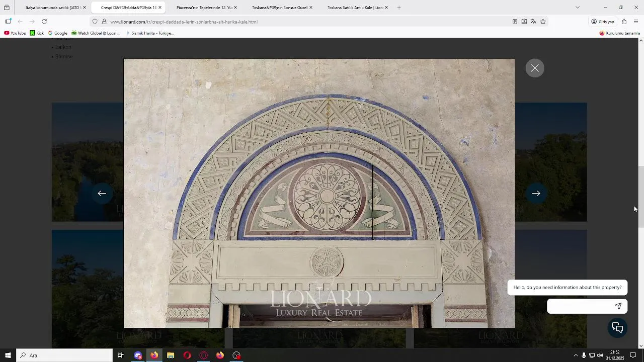Switch to the 'Toskana Satılık Antik Kale' tab

point(355,8)
